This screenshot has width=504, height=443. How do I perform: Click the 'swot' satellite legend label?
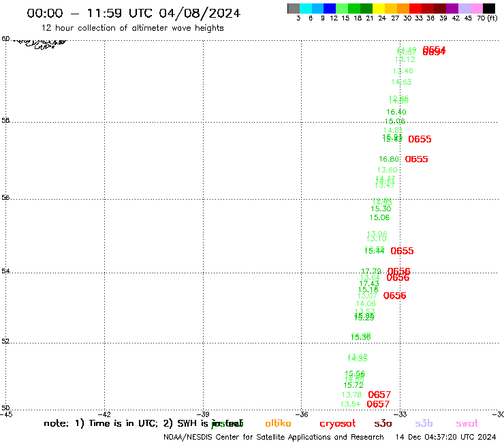pyautogui.click(x=467, y=423)
